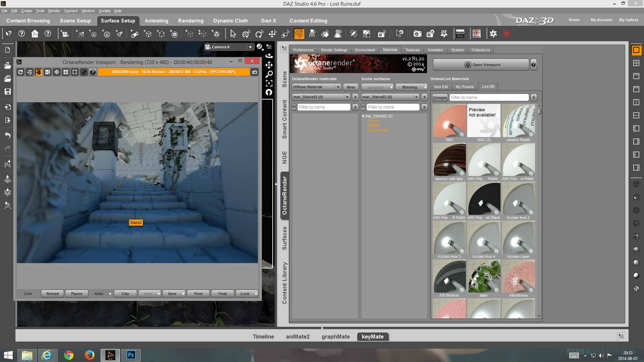Open the viewport help question-mark icon
The image size is (644, 362).
tap(93, 72)
